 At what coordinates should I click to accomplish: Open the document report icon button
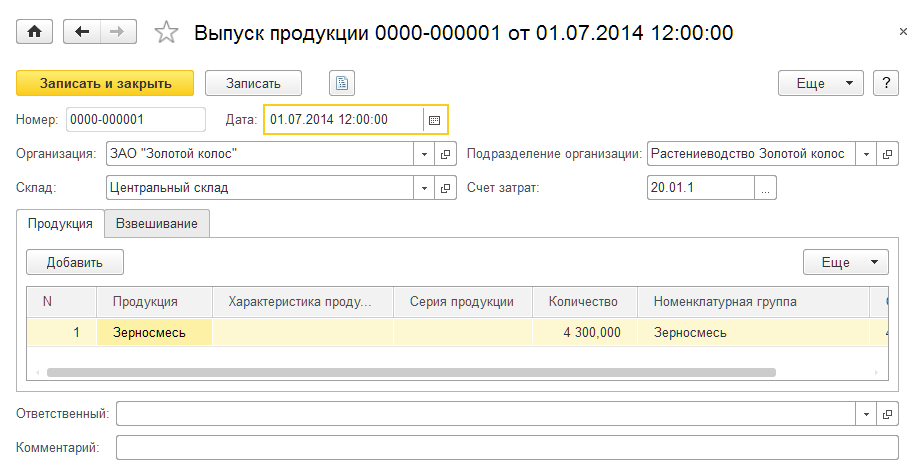pyautogui.click(x=342, y=83)
